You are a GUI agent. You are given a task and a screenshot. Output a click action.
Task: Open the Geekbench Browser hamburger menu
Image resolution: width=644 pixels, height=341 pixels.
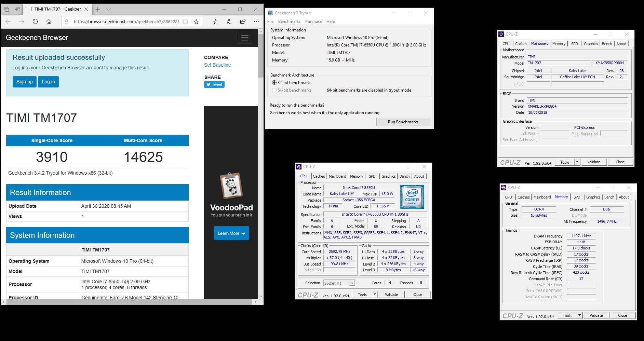point(245,38)
